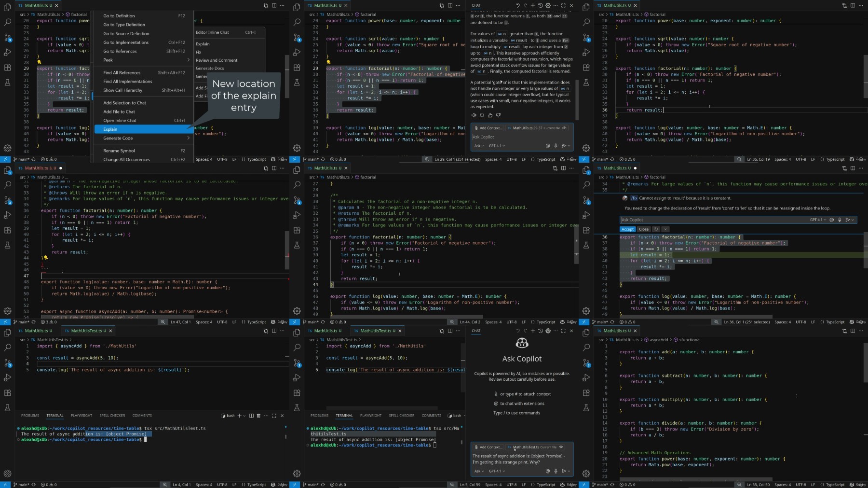Open the GPT-4.1 model picker below the factorial explanation

(497, 146)
